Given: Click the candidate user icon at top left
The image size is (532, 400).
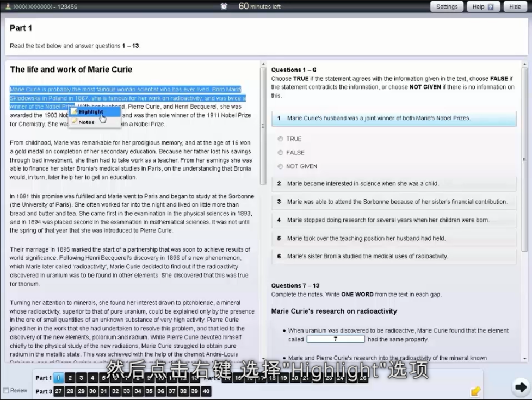Looking at the screenshot, I should (x=8, y=7).
